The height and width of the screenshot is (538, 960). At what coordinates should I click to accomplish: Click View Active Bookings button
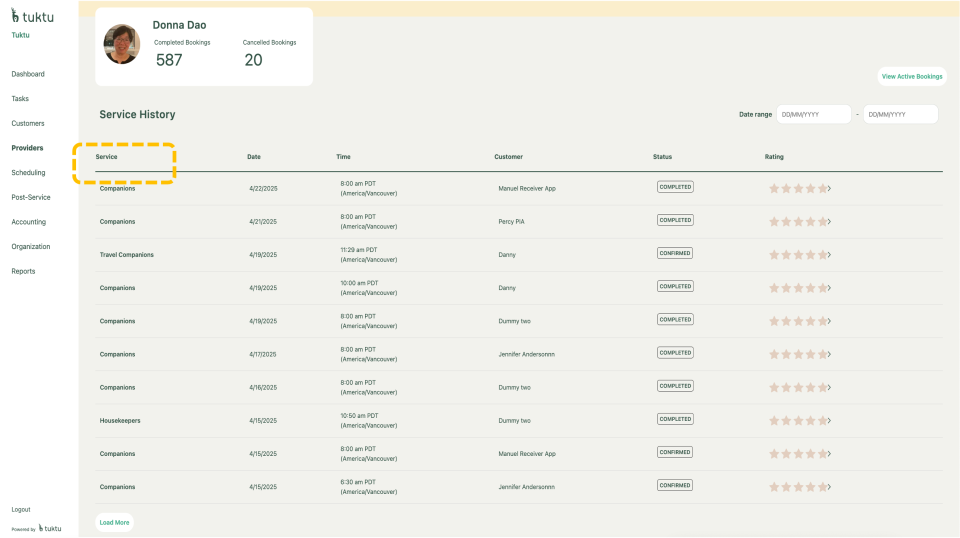911,76
